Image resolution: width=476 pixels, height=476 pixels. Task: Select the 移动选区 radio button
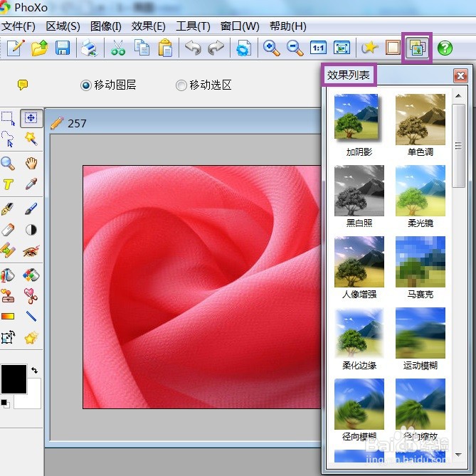point(181,85)
